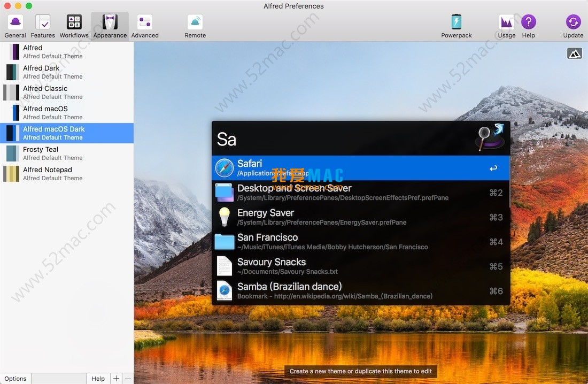The height and width of the screenshot is (384, 588).
Task: Select the Alfred Classic theme
Action: pos(67,93)
